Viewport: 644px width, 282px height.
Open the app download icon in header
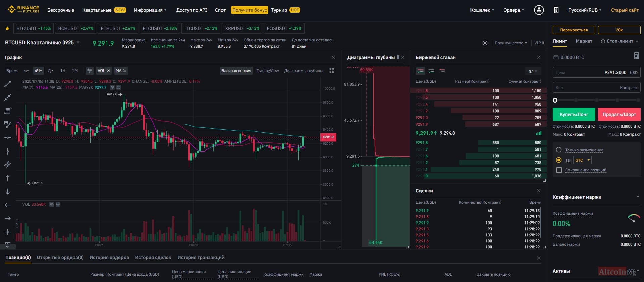click(556, 10)
